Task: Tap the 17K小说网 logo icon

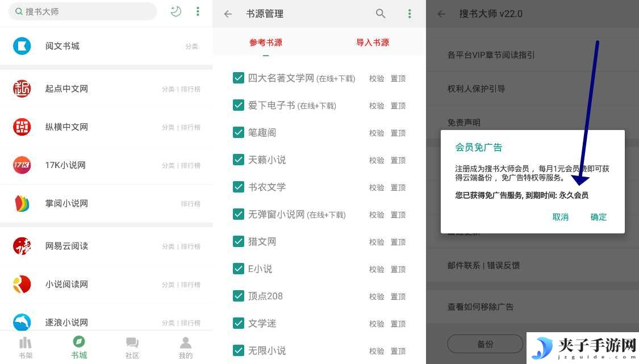Action: [x=22, y=165]
